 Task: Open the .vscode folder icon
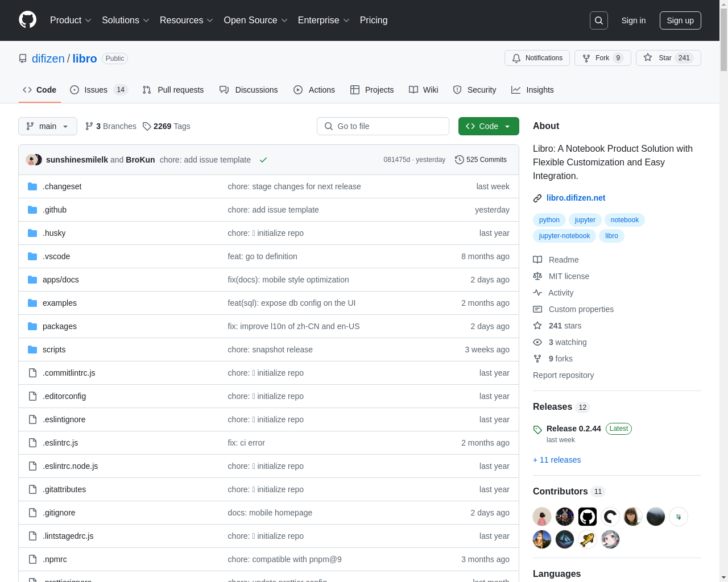pos(32,256)
